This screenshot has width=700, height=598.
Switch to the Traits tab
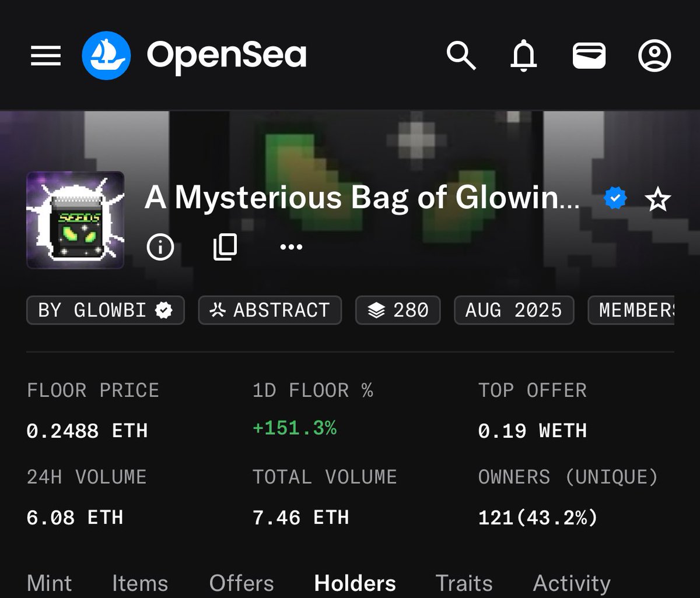coord(464,583)
